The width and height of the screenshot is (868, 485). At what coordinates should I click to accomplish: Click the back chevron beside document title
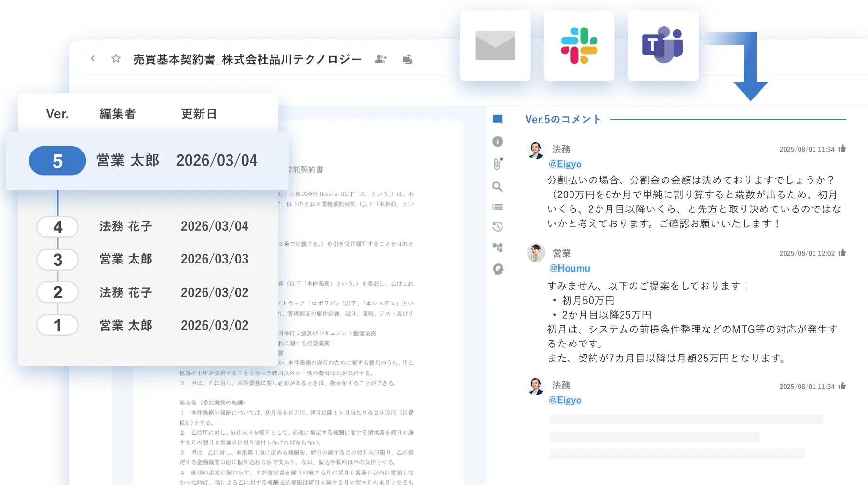93,59
